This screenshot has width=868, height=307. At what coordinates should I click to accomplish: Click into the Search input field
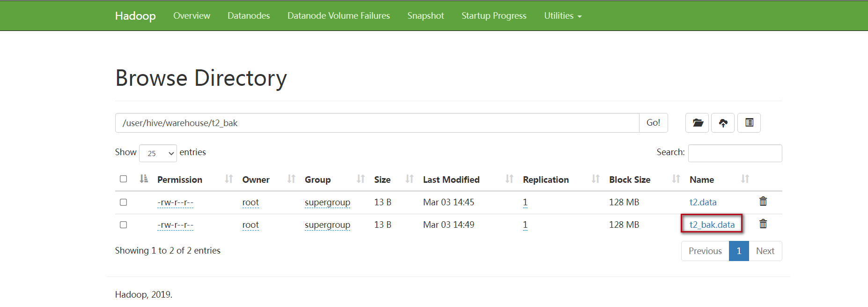point(735,153)
